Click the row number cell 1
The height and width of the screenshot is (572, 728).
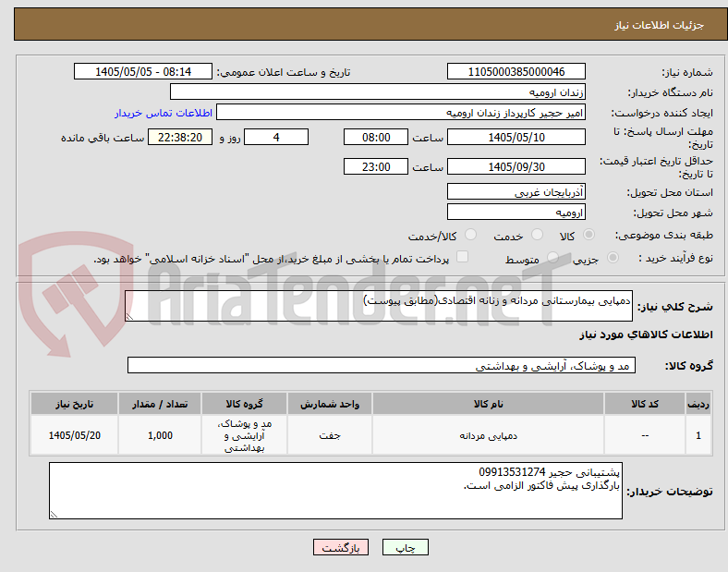(x=698, y=435)
